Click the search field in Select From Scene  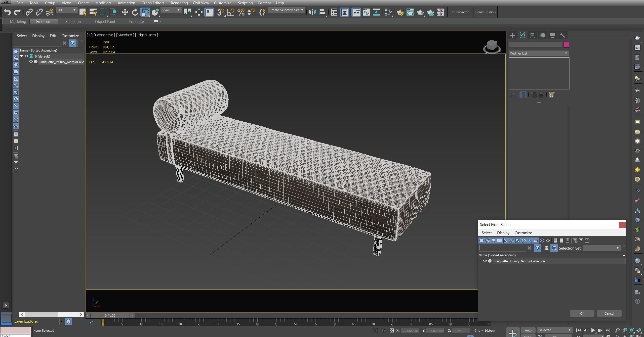click(502, 248)
